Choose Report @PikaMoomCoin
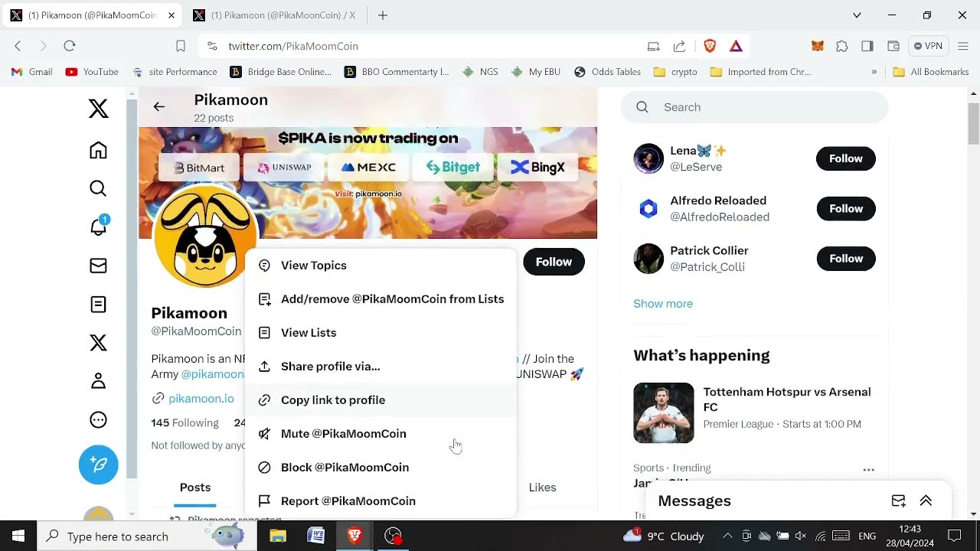980x551 pixels. pyautogui.click(x=381, y=501)
